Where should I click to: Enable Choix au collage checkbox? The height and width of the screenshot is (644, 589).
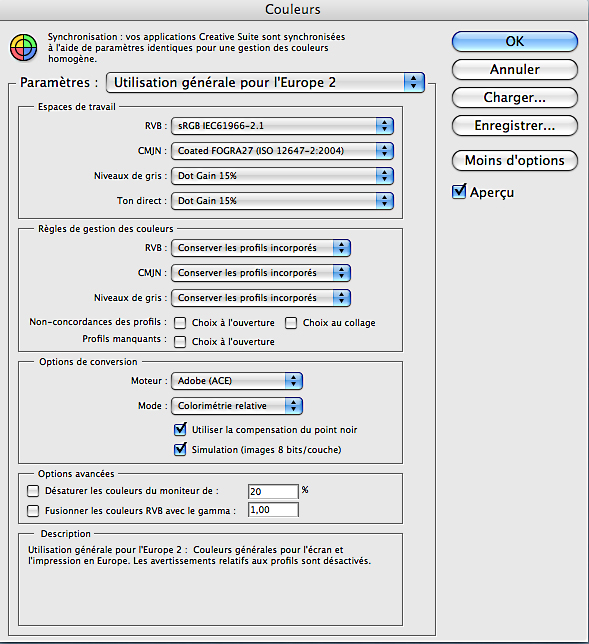click(x=291, y=323)
